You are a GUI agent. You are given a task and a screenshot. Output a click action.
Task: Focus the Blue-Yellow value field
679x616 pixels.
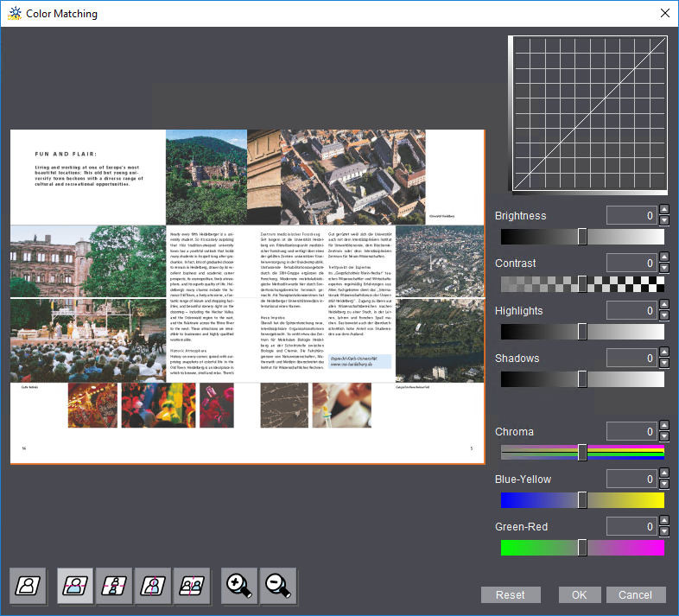(631, 479)
